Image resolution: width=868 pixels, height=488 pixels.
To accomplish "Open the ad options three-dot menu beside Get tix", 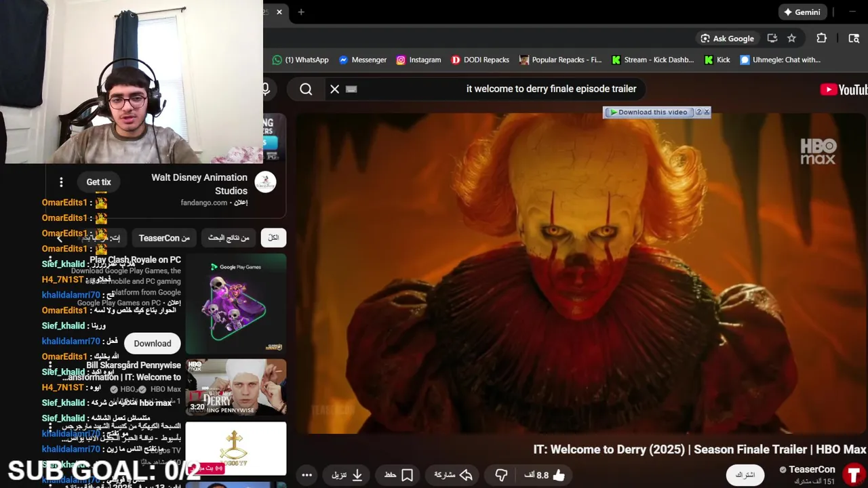I will point(61,182).
